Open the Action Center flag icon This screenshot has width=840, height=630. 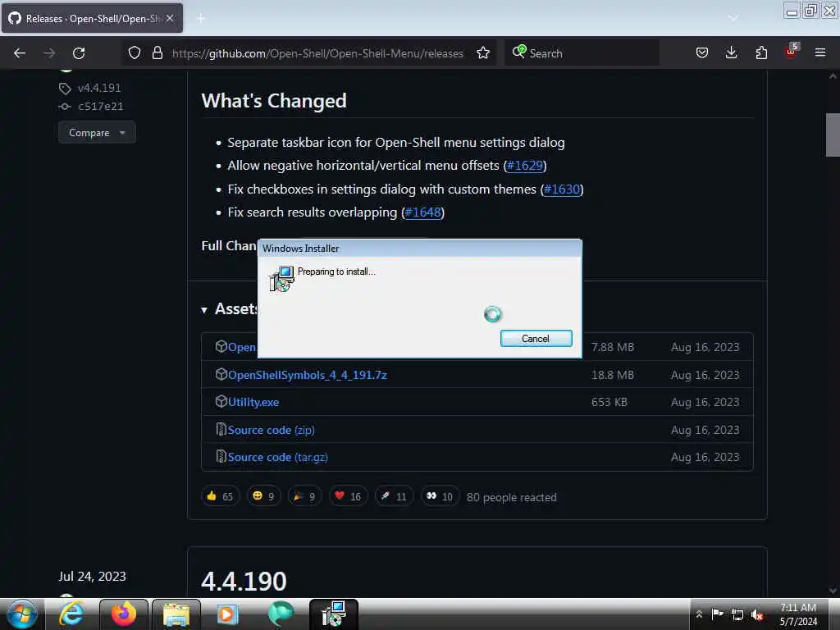pyautogui.click(x=717, y=614)
